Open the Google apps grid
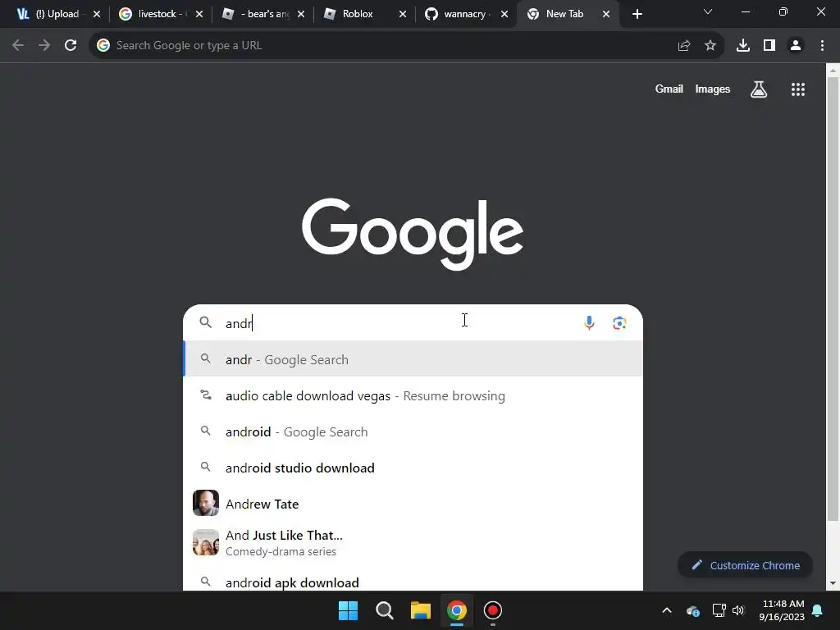 [x=798, y=89]
